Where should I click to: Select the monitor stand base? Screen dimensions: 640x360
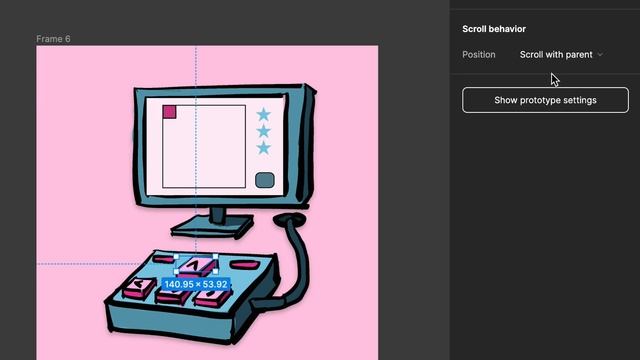coord(212,227)
